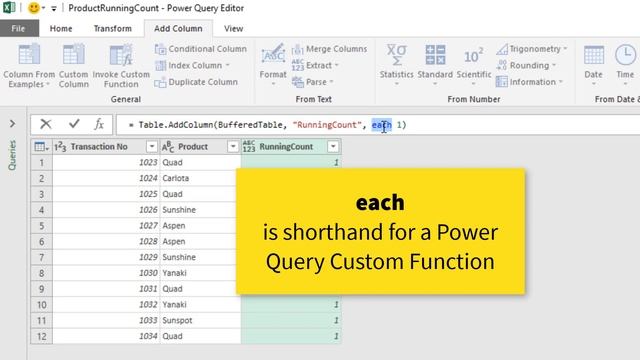Open Trigonometry functions
640x360 pixels.
(532, 49)
